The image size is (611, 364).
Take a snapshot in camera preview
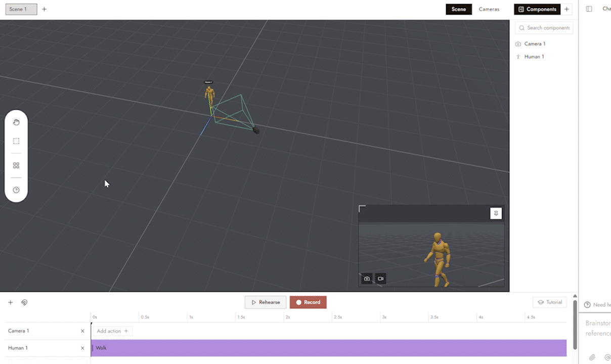point(367,279)
